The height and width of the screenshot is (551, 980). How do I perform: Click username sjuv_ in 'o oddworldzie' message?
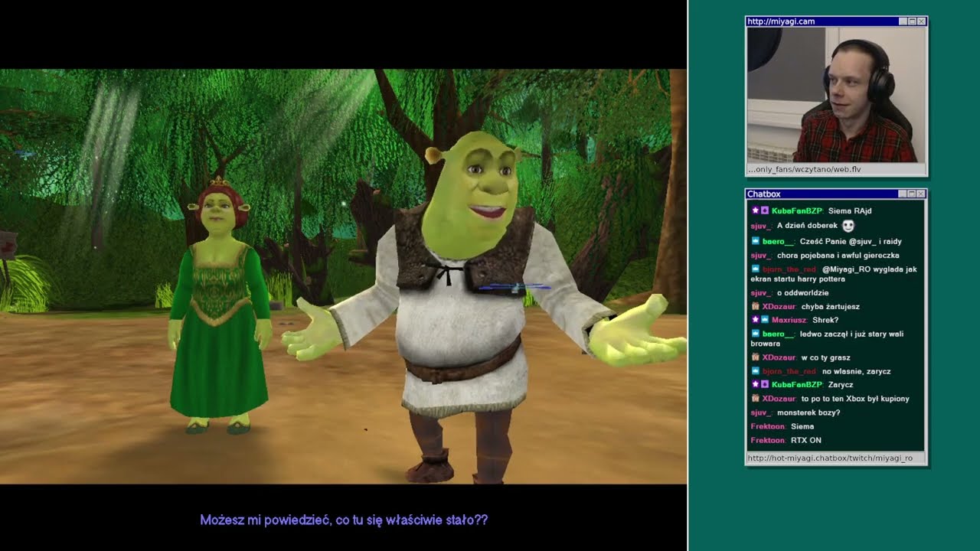760,292
